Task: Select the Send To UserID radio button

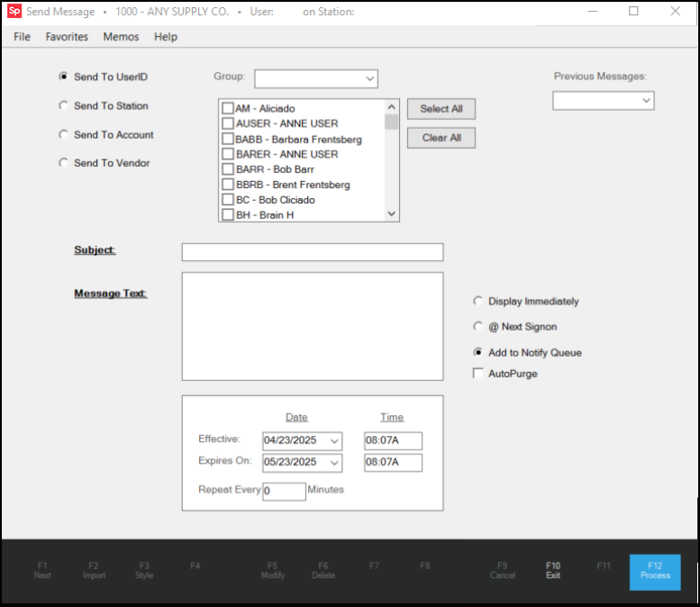Action: 63,77
